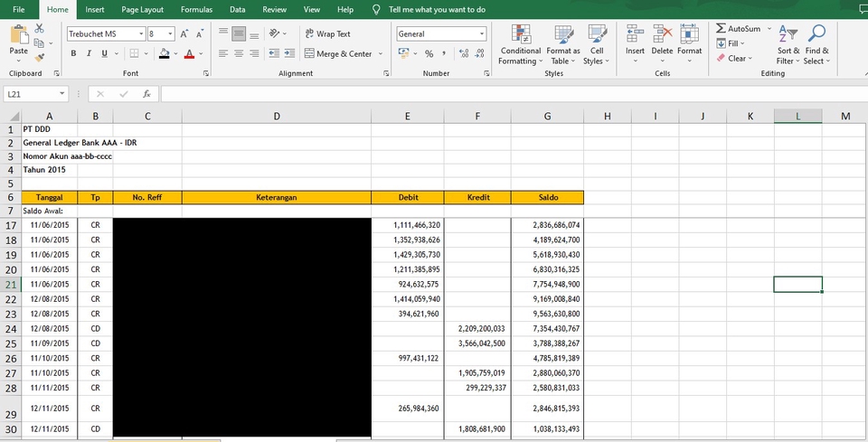The image size is (868, 442).
Task: Open Format as Table gallery
Action: (563, 45)
